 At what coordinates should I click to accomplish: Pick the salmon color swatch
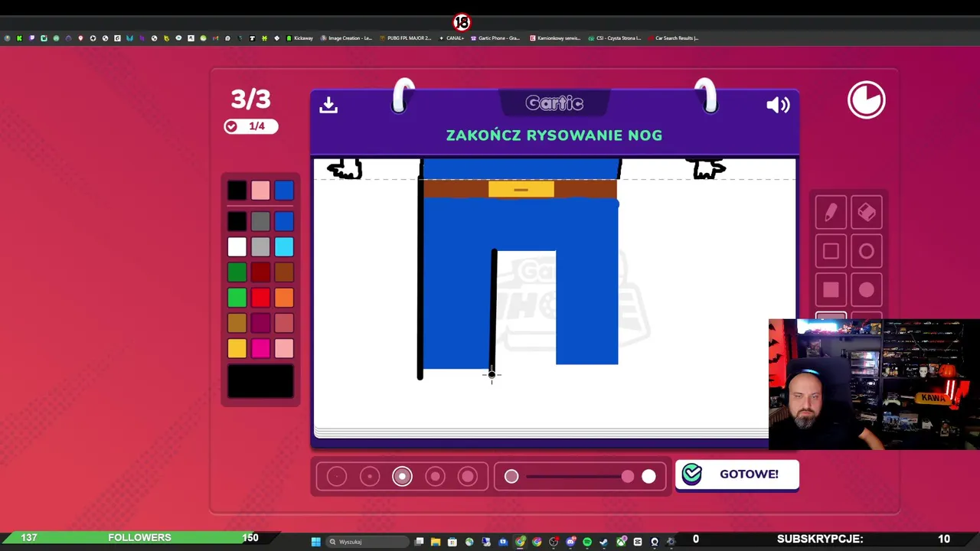tap(284, 324)
